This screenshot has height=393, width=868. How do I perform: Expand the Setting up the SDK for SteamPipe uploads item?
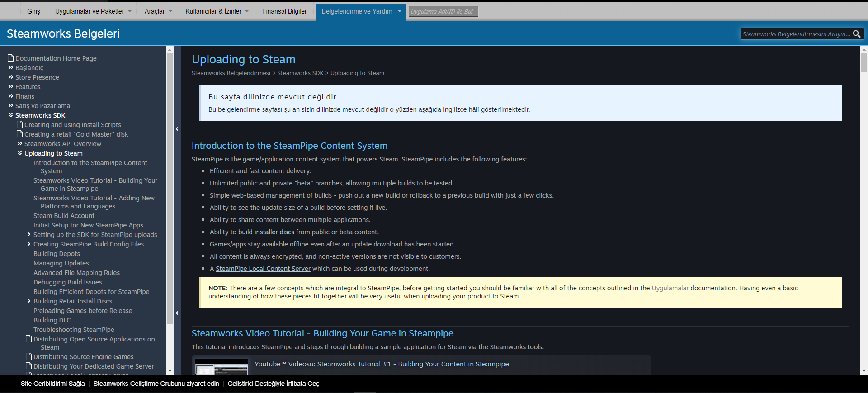29,234
